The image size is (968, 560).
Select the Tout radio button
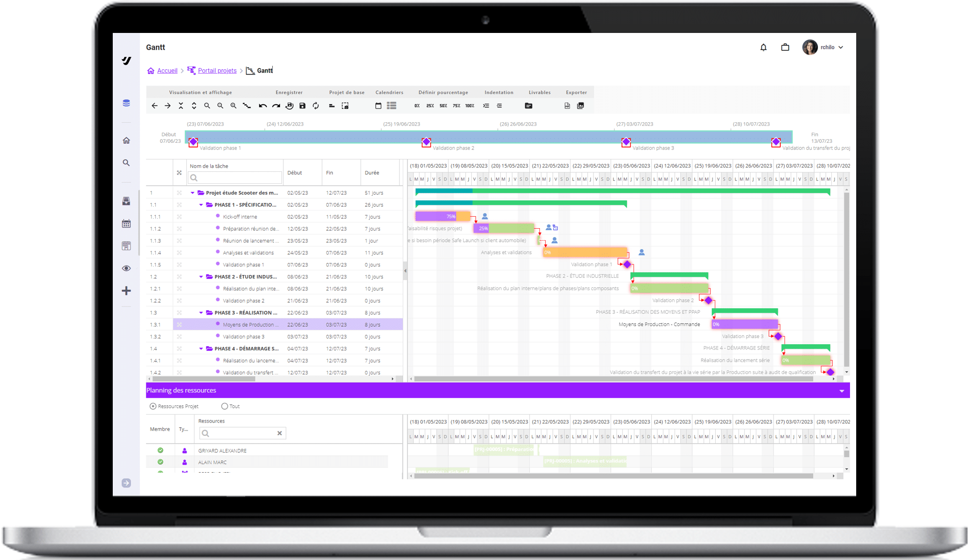click(225, 406)
